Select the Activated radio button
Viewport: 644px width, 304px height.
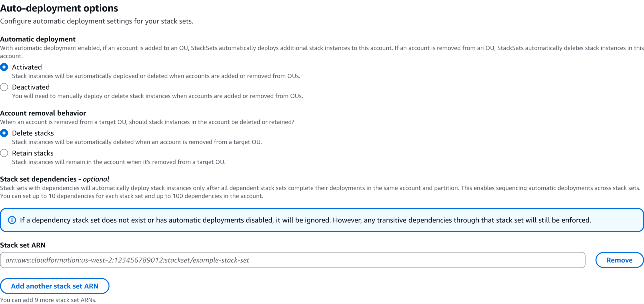point(4,67)
